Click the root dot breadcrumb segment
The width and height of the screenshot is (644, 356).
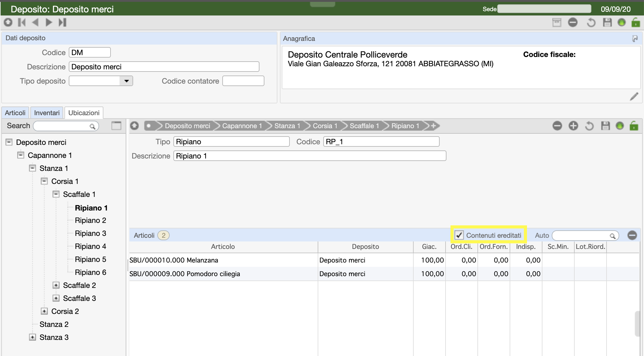click(149, 126)
